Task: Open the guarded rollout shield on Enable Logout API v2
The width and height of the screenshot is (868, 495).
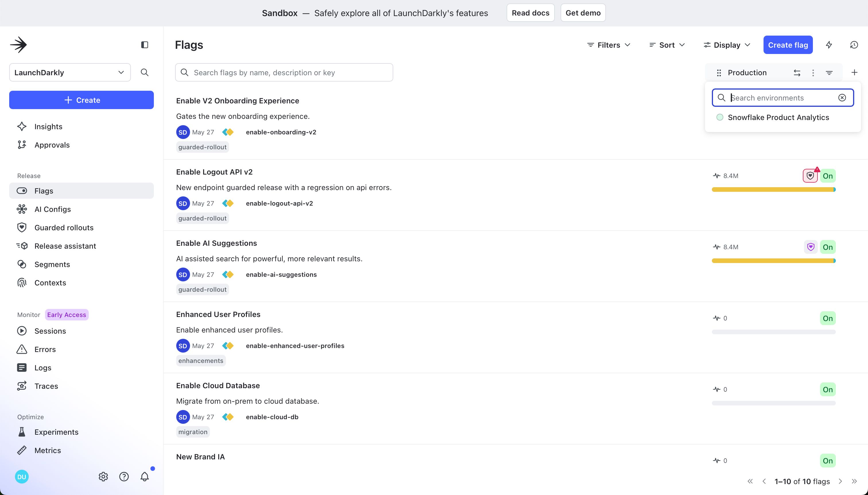Action: pyautogui.click(x=810, y=176)
